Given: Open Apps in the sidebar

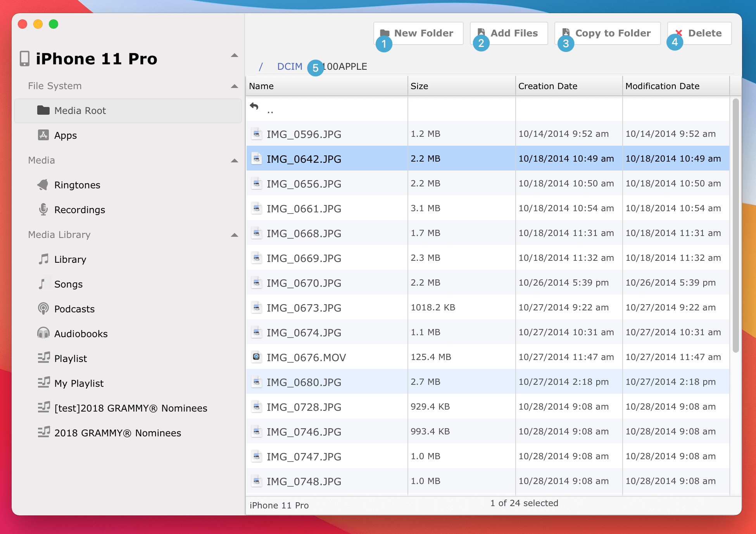Looking at the screenshot, I should [x=128, y=135].
